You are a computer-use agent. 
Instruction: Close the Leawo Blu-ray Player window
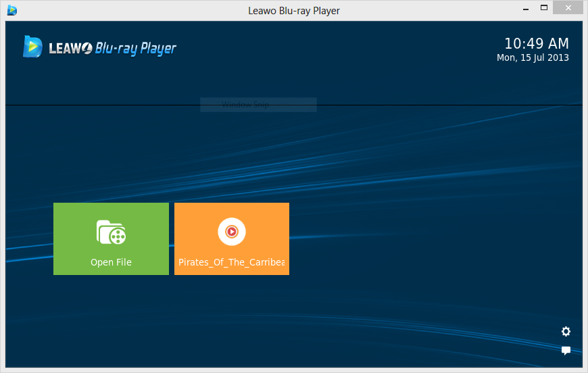568,8
